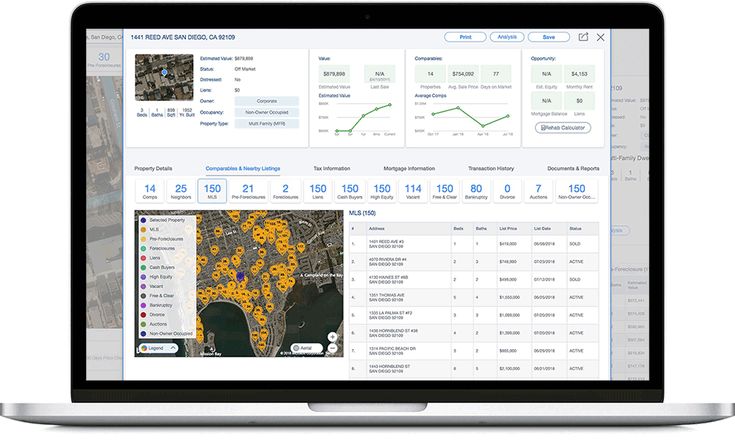This screenshot has height=443, width=735.
Task: Open row 1401 REED AVE #3
Action: [474, 244]
